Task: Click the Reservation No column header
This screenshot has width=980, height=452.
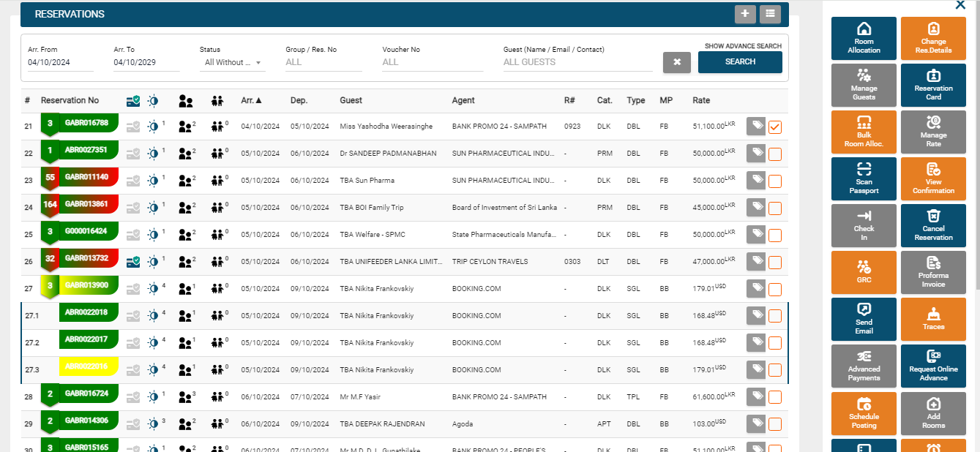Action: (x=70, y=100)
